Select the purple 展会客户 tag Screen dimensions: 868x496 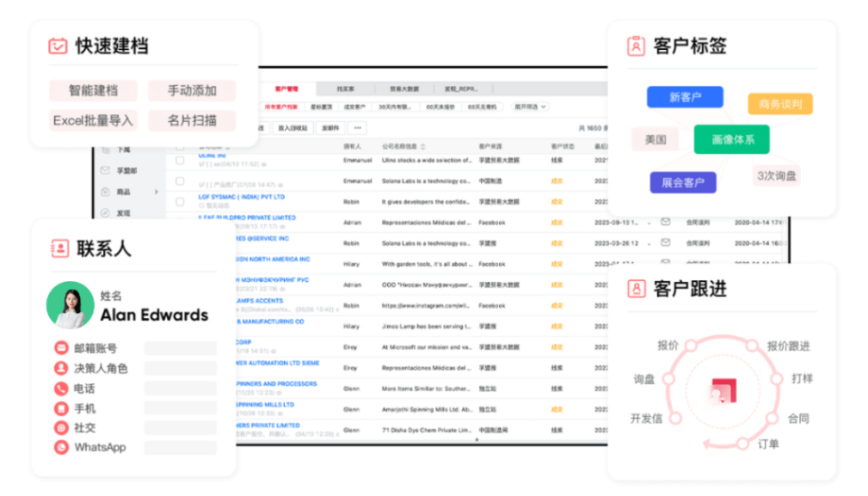pyautogui.click(x=683, y=182)
